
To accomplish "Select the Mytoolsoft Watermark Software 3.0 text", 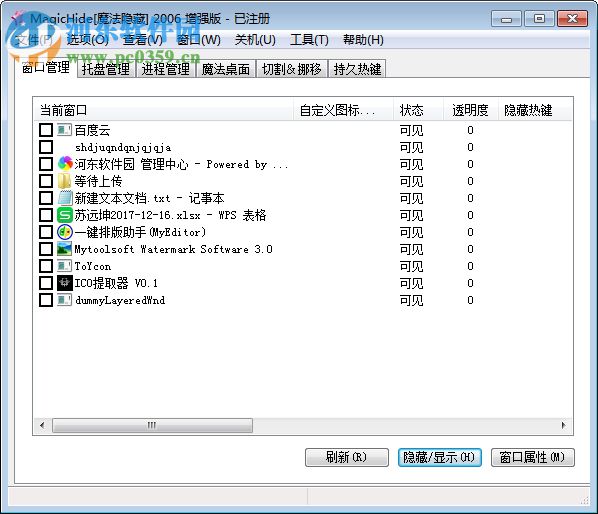I will (x=174, y=249).
